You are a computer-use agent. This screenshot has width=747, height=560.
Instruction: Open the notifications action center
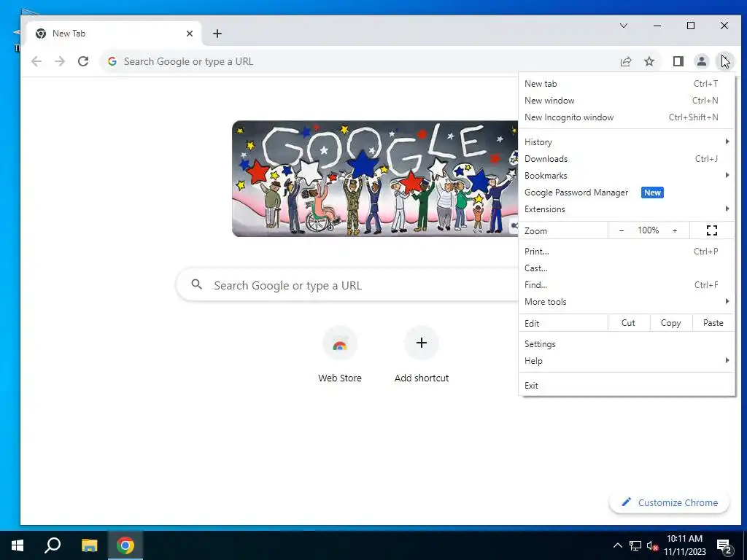point(724,545)
